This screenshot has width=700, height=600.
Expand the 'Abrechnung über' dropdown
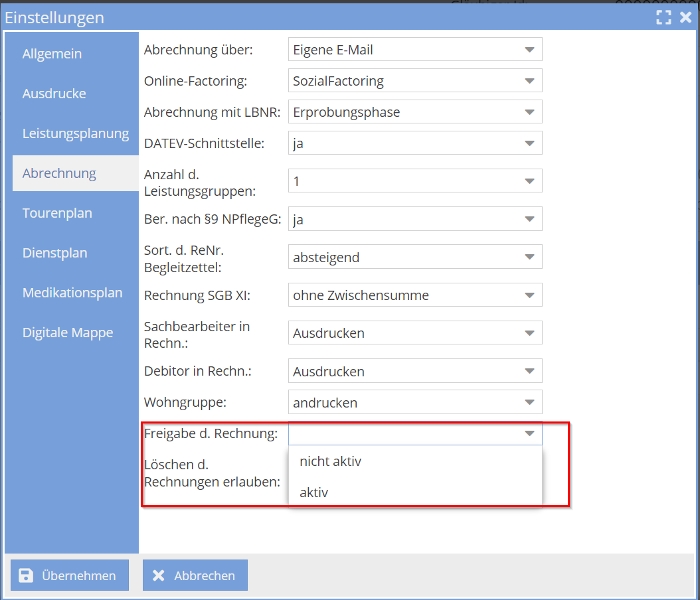[x=529, y=50]
